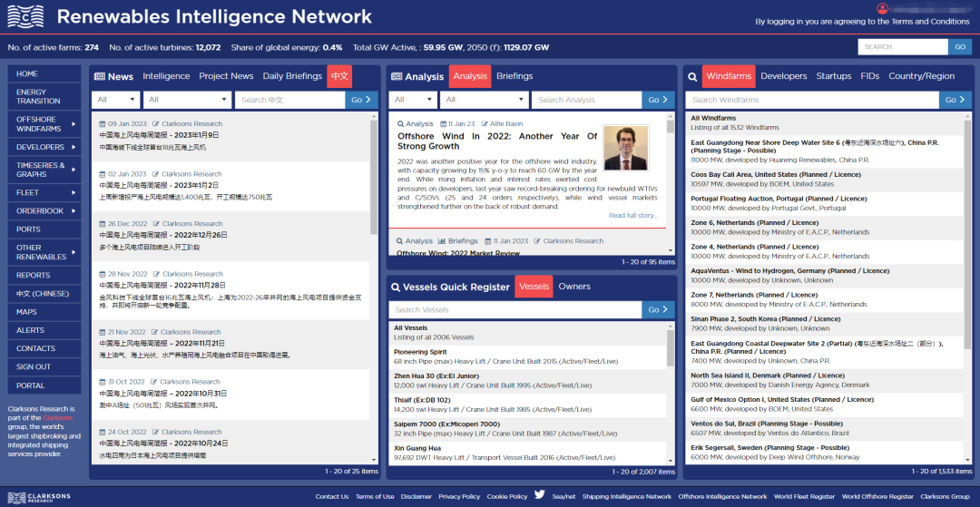980x507 pixels.
Task: Open Saipem 7000 vessel entry
Action: 527,429
